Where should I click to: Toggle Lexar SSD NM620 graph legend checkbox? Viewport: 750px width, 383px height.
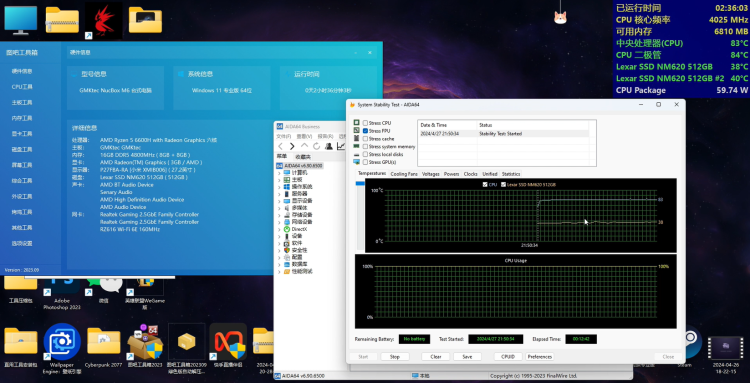point(503,184)
